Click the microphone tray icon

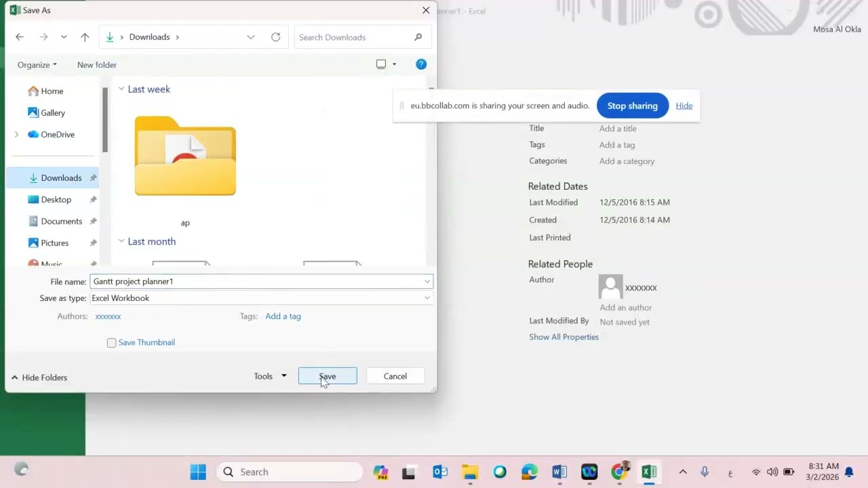tap(705, 472)
